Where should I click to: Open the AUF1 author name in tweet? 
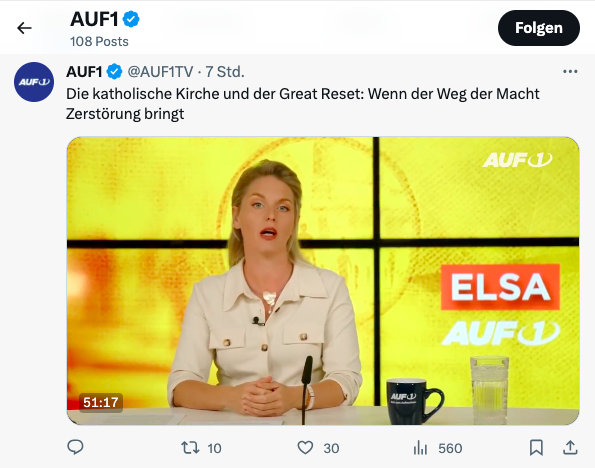point(84,71)
